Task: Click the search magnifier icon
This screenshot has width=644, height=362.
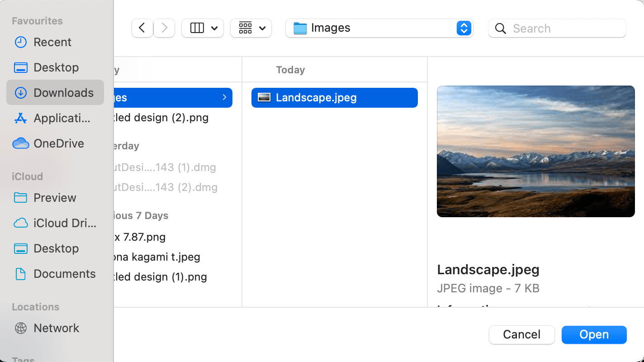Action: pyautogui.click(x=500, y=28)
